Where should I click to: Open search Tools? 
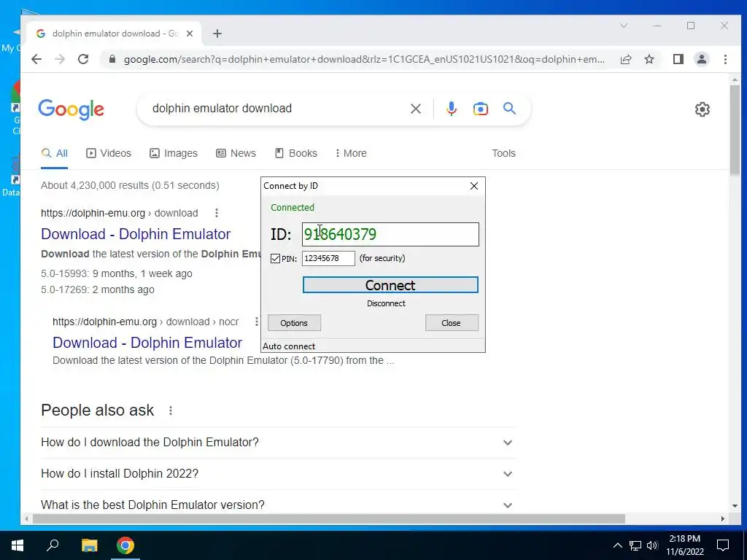pyautogui.click(x=503, y=153)
